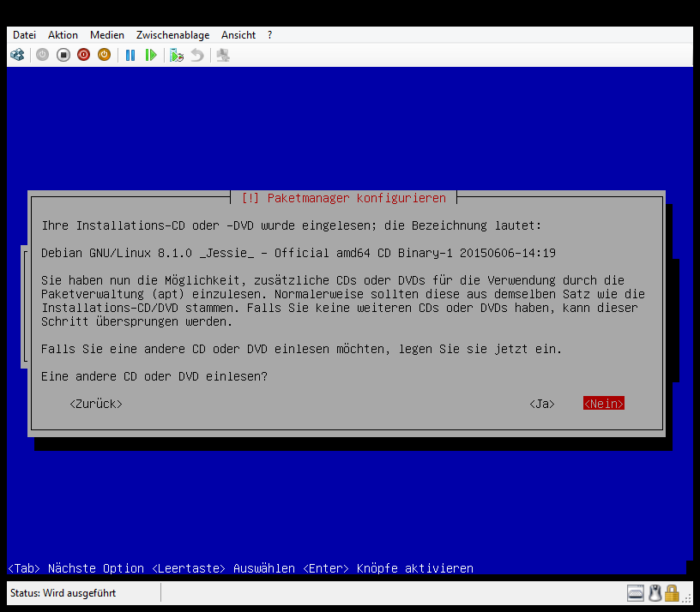700x612 pixels.
Task: Click the 'Ihre Installations-CD oder -DVD wurde eingelesen' line
Action: pos(291,225)
